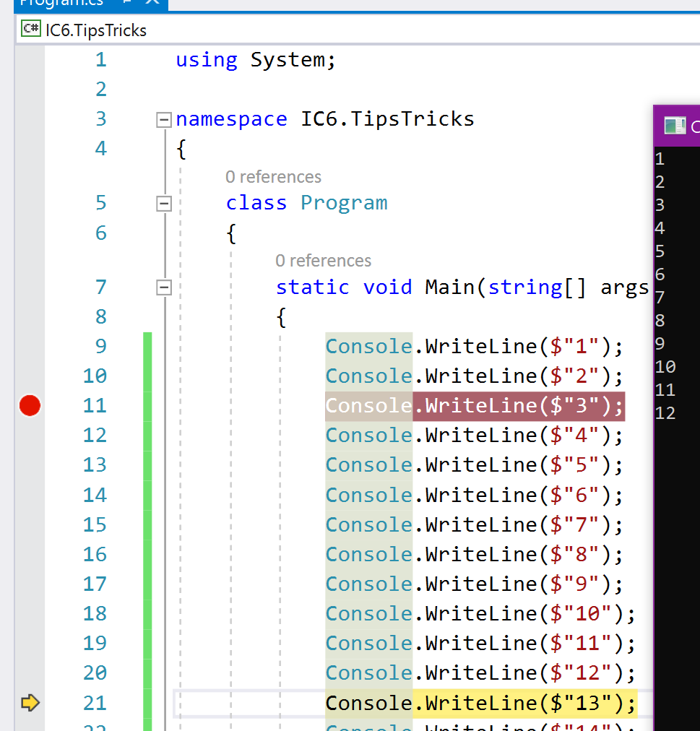Screen dimensions: 700x731
Task: Click the red breakpoint on line 11
Action: point(30,406)
